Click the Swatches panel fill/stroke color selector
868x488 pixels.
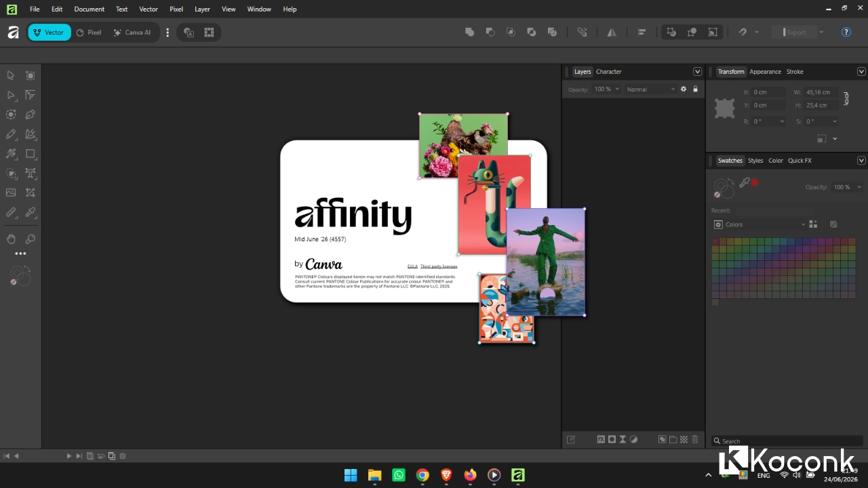(x=724, y=188)
